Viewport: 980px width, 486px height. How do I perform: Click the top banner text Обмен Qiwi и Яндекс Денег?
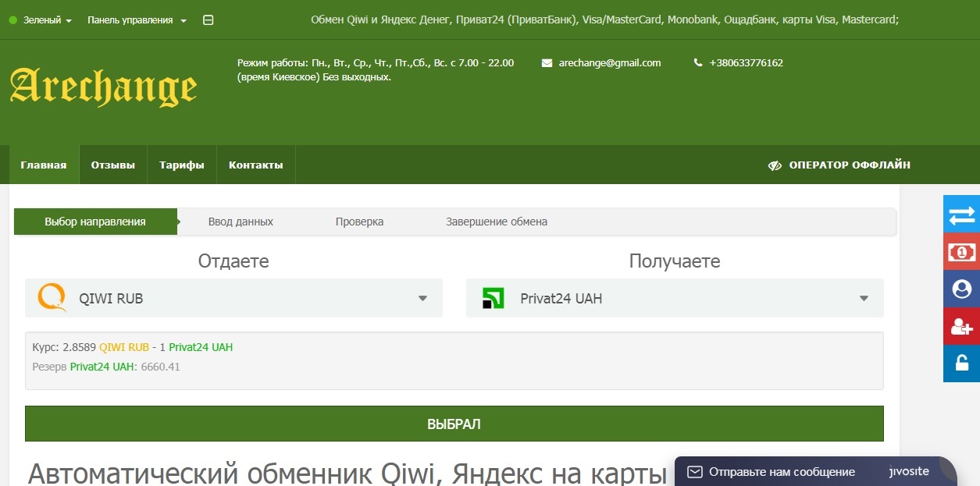(x=605, y=20)
